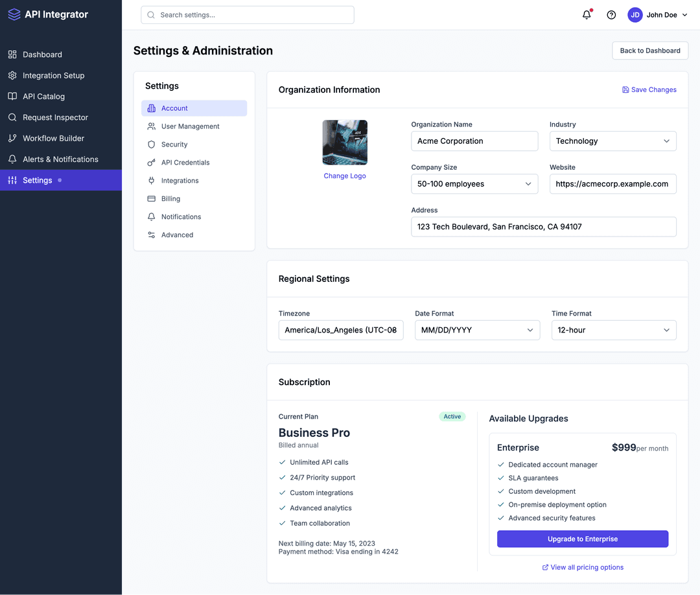This screenshot has height=595, width=700.
Task: Select the API Credentials settings entry
Action: (x=183, y=162)
